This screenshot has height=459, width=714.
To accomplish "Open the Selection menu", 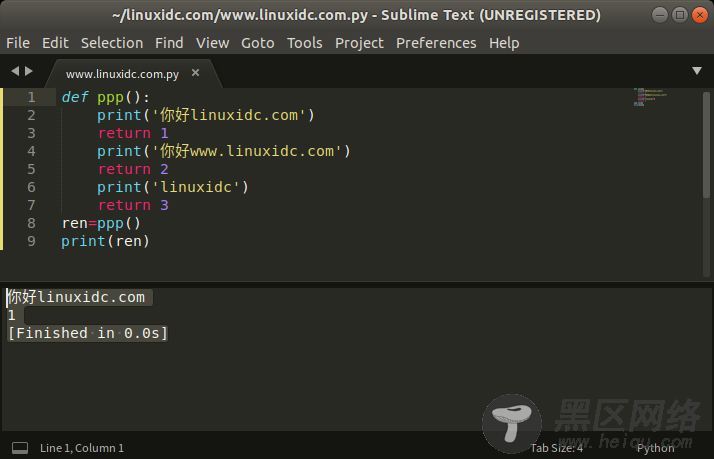I will 112,43.
